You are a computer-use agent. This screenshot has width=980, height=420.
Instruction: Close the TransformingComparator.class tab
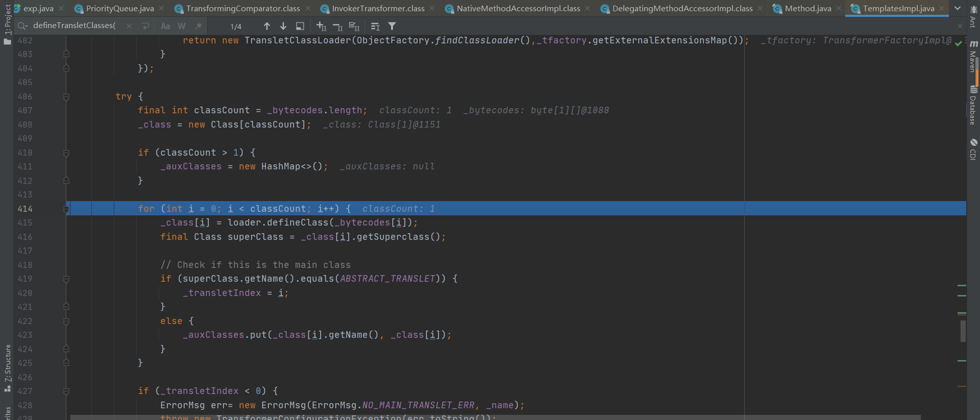coord(307,8)
